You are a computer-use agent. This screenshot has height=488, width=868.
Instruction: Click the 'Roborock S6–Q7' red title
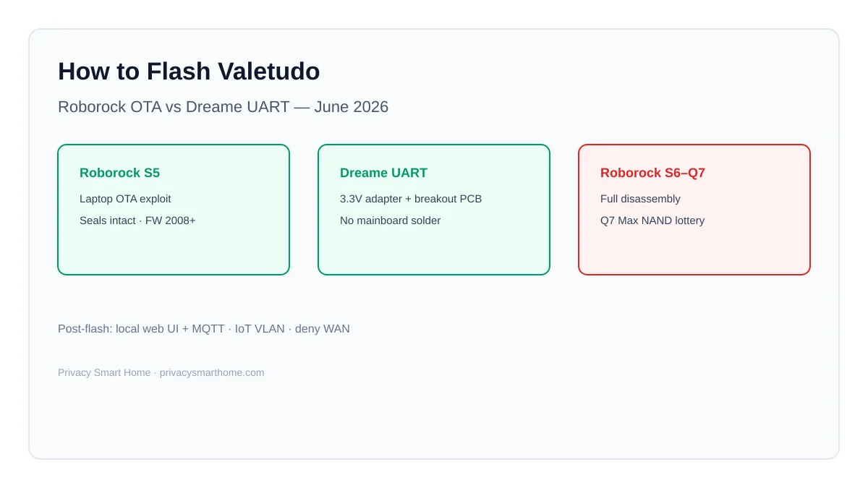coord(652,173)
